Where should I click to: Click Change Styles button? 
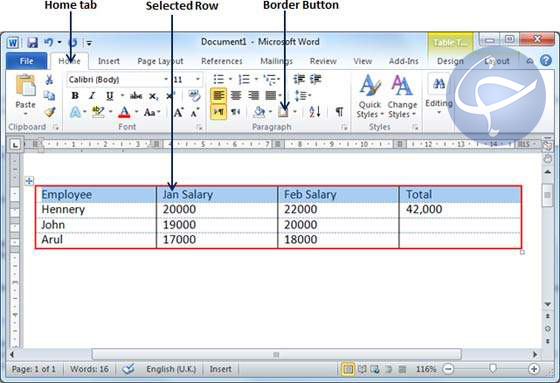[x=402, y=96]
